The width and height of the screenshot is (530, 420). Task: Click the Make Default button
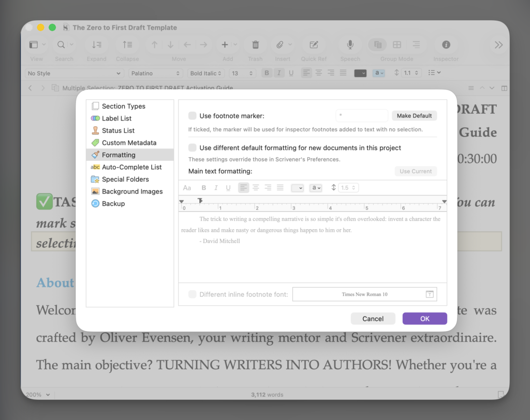(414, 116)
